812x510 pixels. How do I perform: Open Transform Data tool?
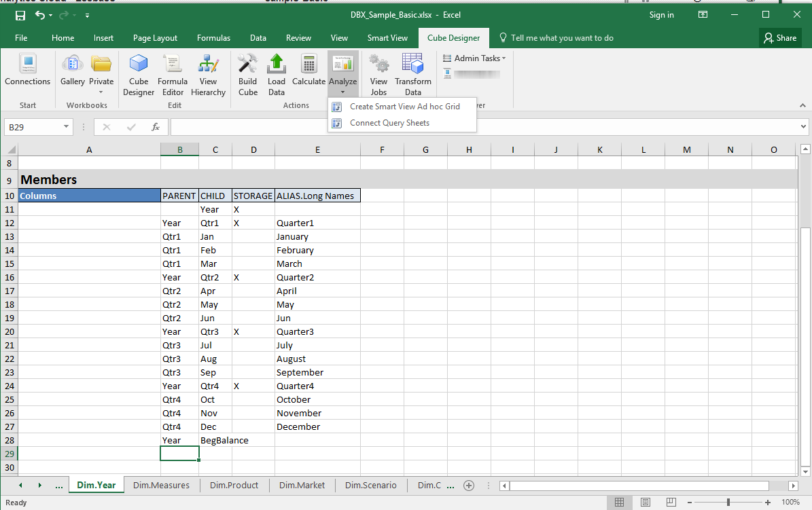(412, 75)
